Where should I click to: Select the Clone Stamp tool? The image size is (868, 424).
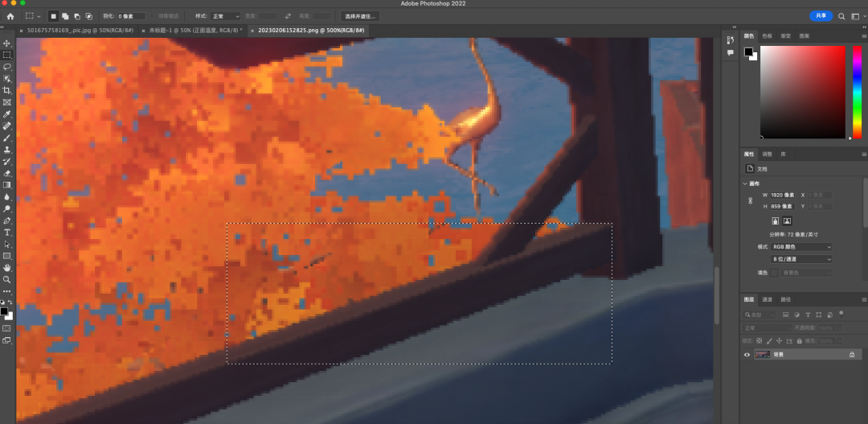pos(7,150)
